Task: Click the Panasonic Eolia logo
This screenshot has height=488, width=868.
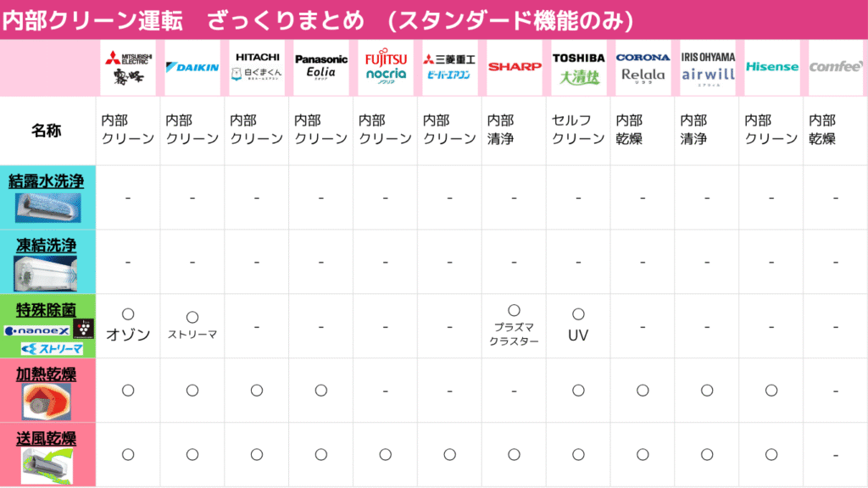Action: coord(321,68)
